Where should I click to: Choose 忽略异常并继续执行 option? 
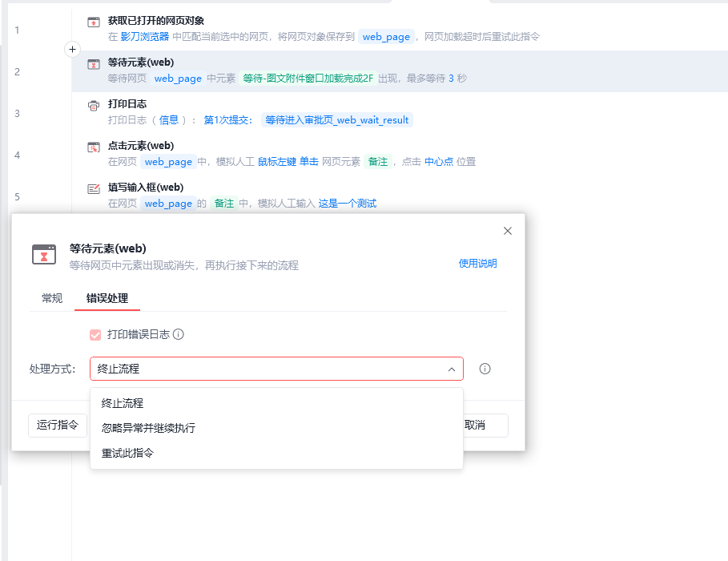click(277, 428)
